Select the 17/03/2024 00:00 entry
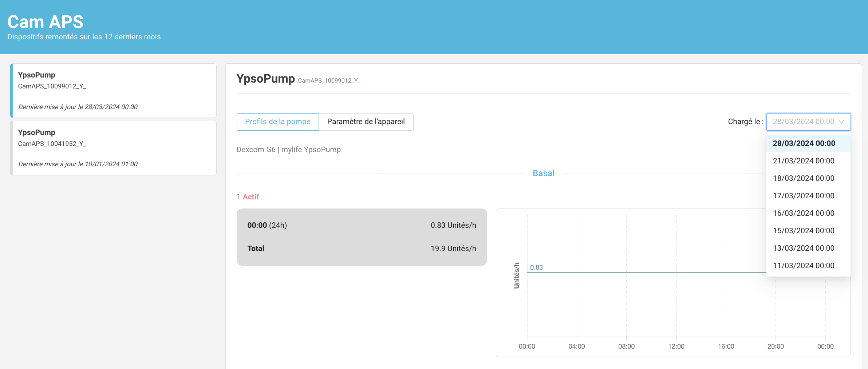The width and height of the screenshot is (868, 369). click(808, 196)
